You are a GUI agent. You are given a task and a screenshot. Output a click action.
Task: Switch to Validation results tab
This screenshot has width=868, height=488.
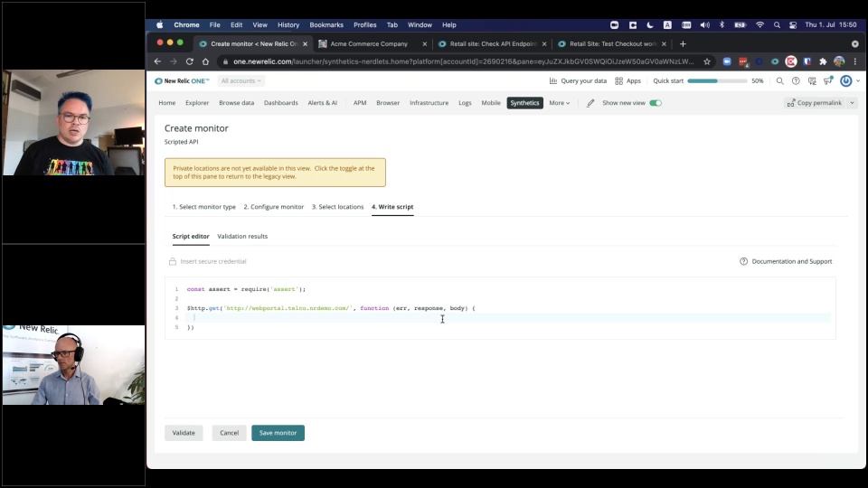pos(242,236)
